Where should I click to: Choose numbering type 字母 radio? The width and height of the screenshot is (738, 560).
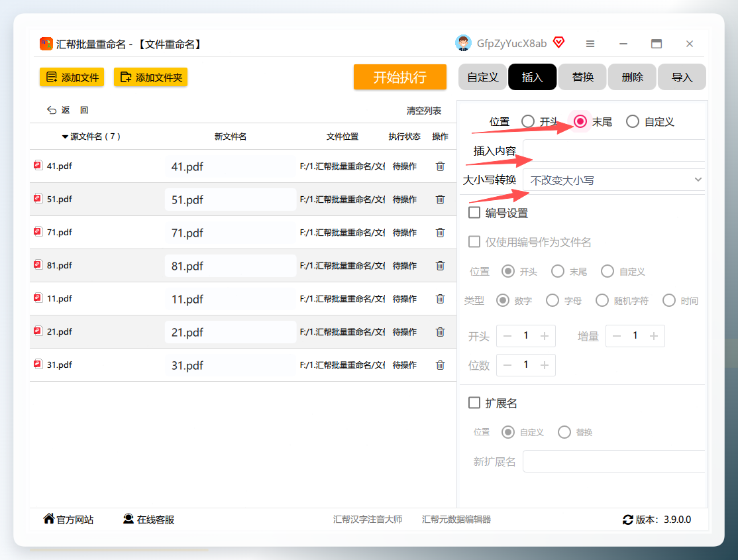tap(553, 300)
